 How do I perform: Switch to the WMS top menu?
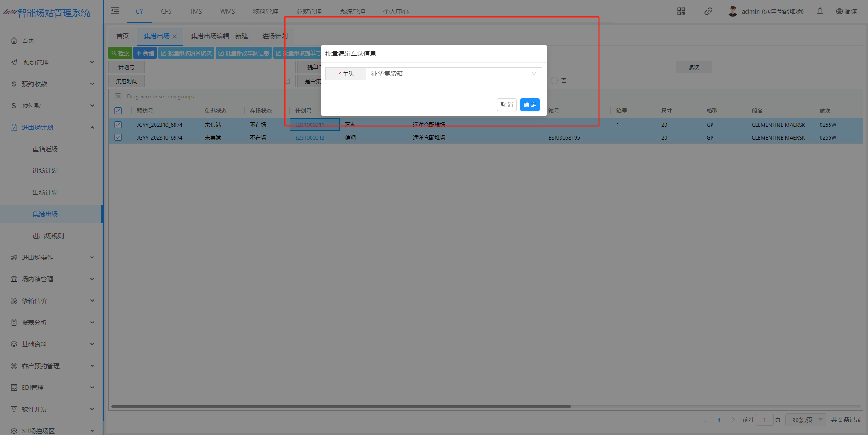pyautogui.click(x=227, y=11)
